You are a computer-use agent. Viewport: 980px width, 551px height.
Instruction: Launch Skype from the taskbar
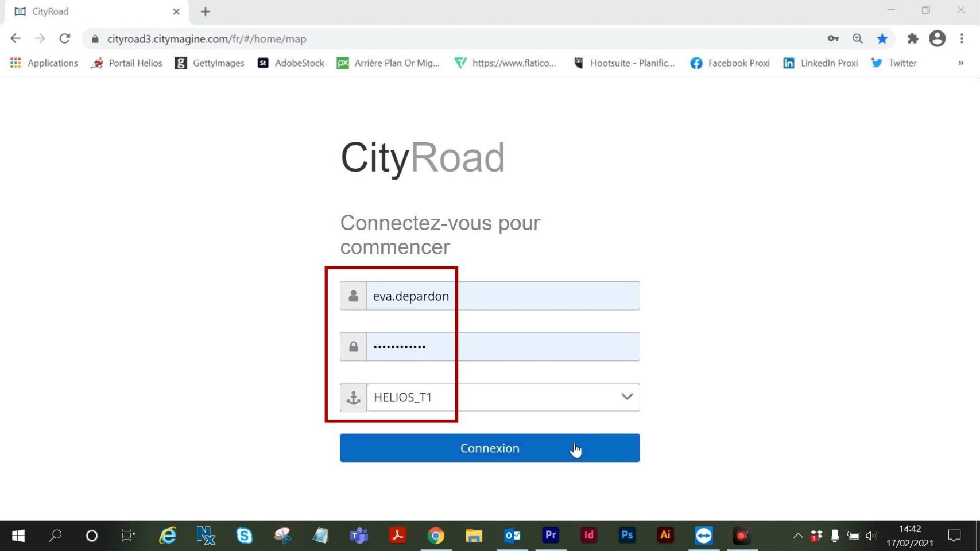245,536
